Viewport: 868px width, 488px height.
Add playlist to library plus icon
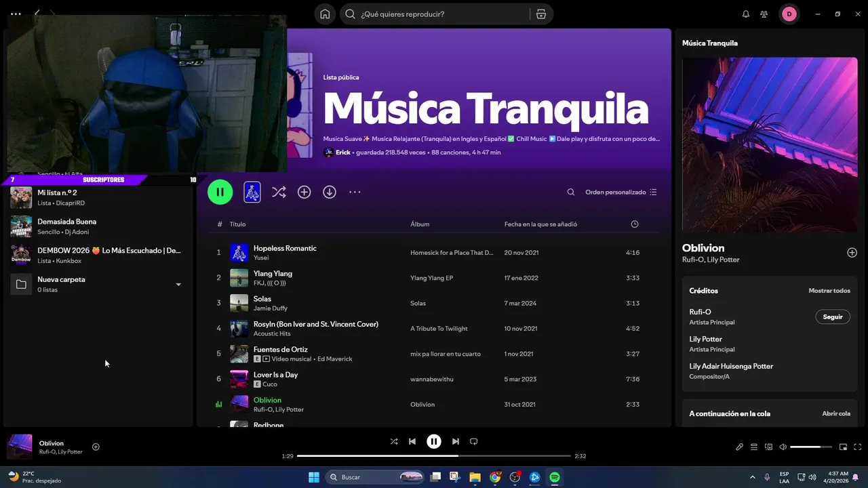coord(304,192)
